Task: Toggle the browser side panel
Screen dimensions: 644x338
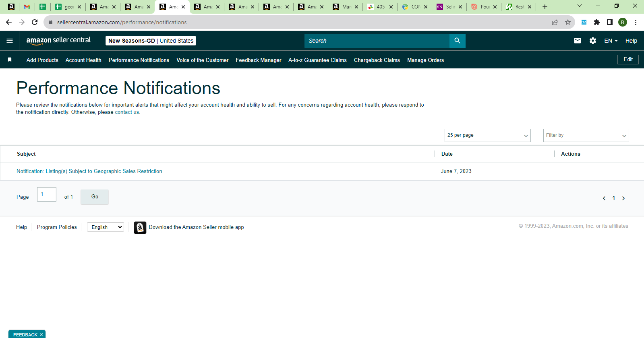Action: click(610, 22)
